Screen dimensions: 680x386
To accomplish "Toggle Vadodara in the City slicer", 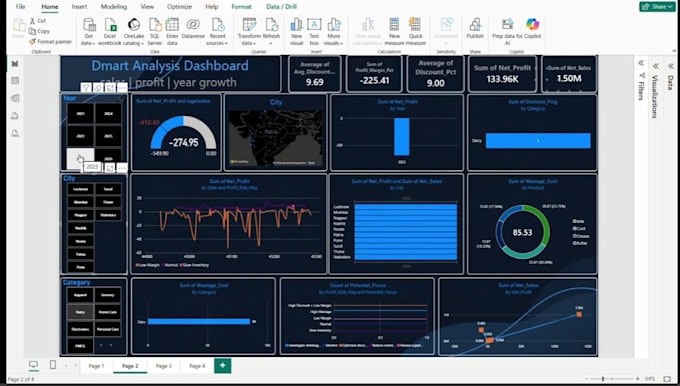I will [x=108, y=215].
